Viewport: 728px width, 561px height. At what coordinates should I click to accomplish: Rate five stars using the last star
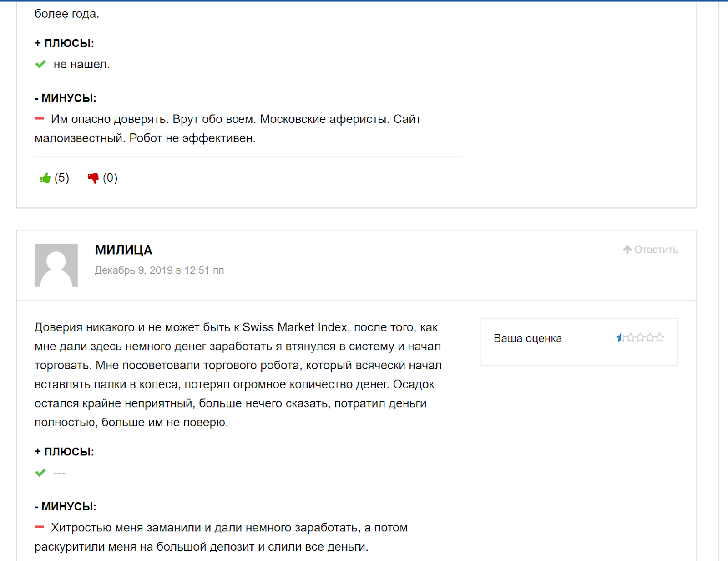(x=660, y=337)
